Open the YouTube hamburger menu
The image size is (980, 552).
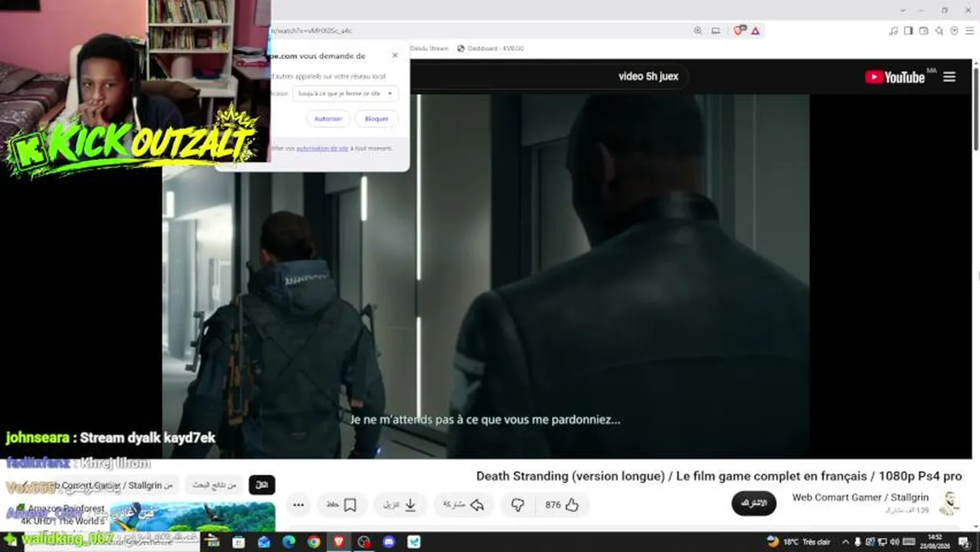coord(949,77)
